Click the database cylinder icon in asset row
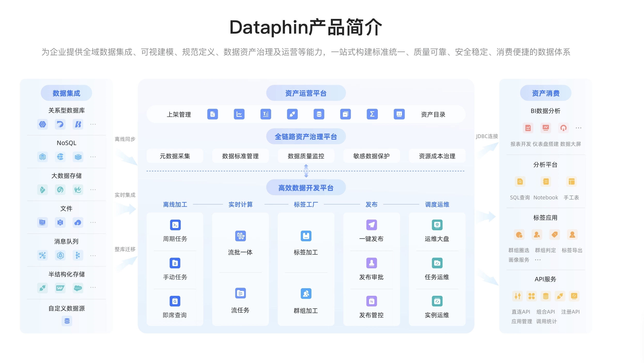The width and height of the screenshot is (644, 363). click(319, 114)
